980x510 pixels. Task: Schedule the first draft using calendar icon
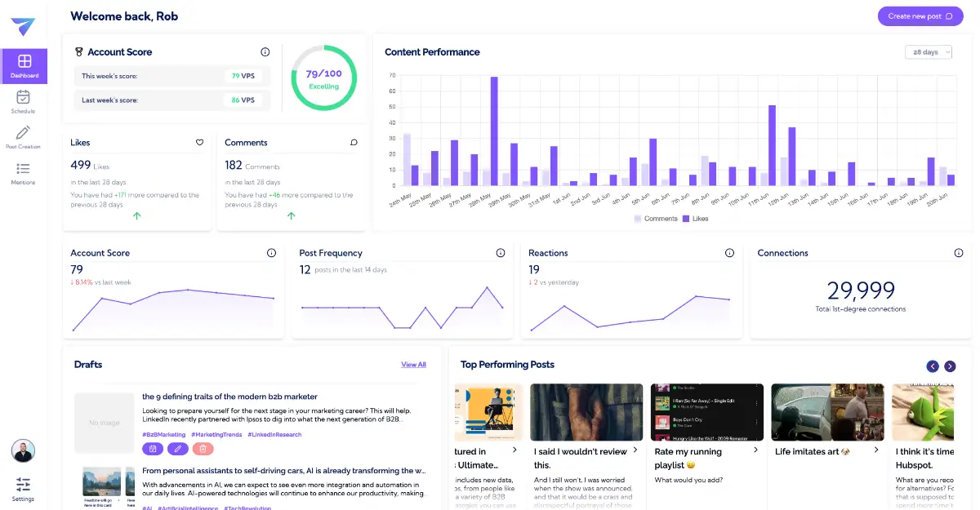152,449
